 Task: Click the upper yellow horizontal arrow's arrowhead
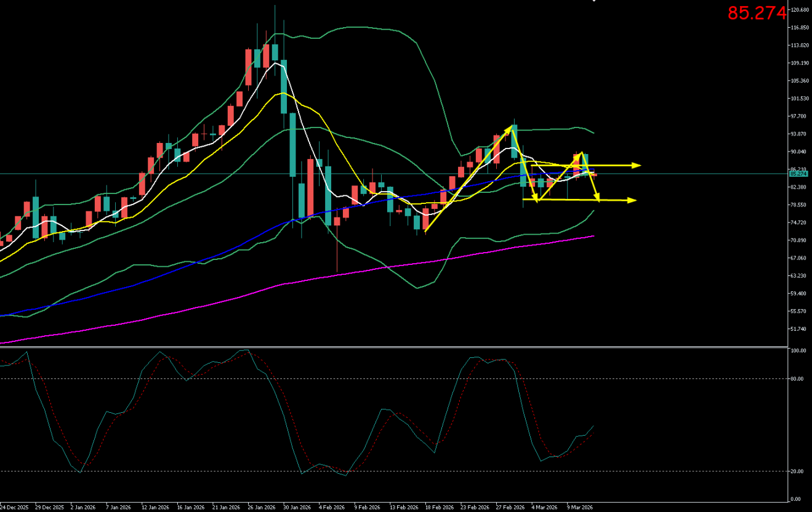click(637, 165)
